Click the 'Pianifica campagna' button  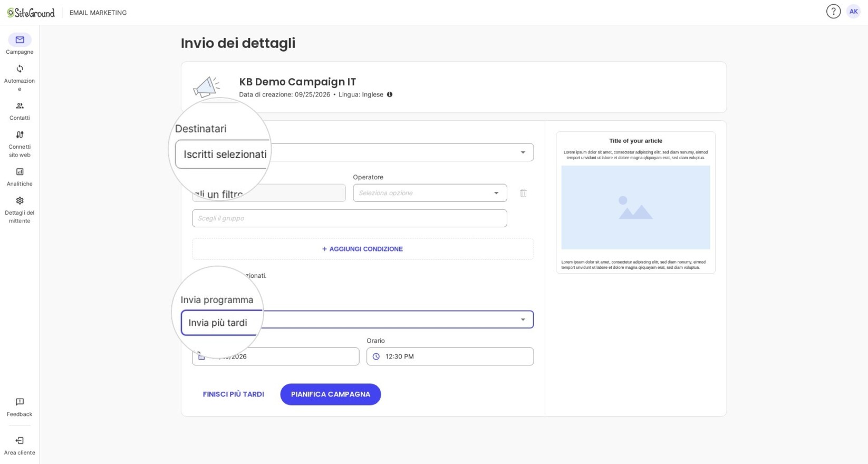point(331,394)
